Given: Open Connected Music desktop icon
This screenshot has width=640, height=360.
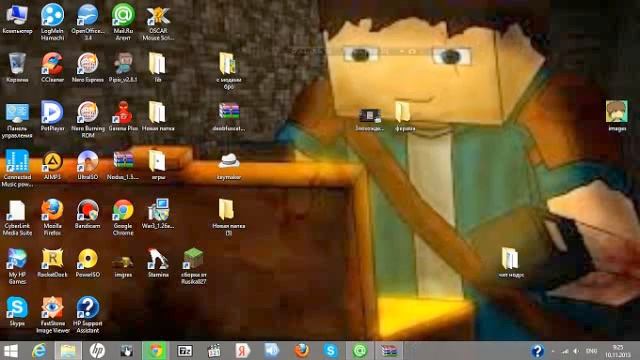Looking at the screenshot, I should [17, 169].
